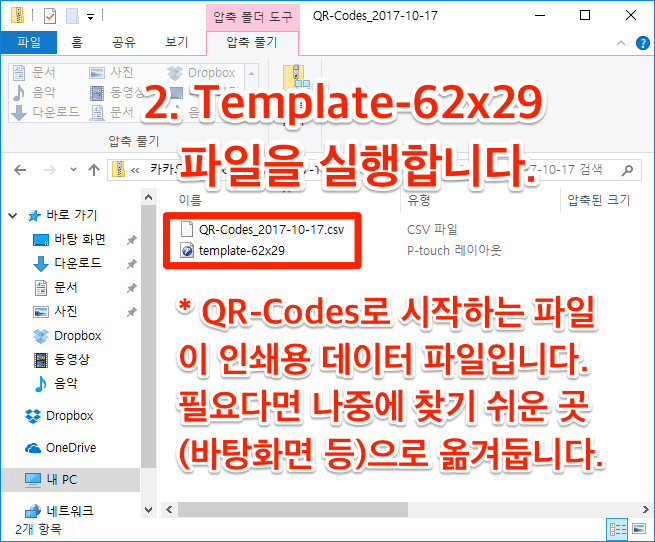Click the template-62x29 P-touch file icon

point(187,251)
